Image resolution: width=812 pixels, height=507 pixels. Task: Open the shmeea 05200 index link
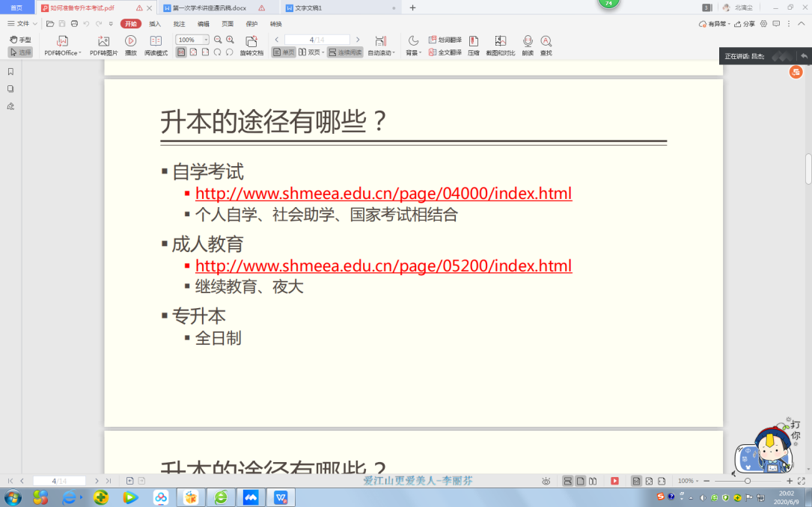pyautogui.click(x=383, y=265)
